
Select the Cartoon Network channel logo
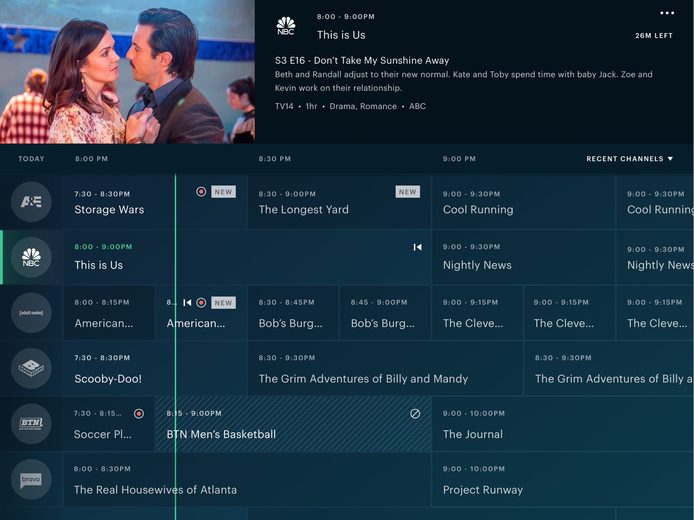click(31, 368)
